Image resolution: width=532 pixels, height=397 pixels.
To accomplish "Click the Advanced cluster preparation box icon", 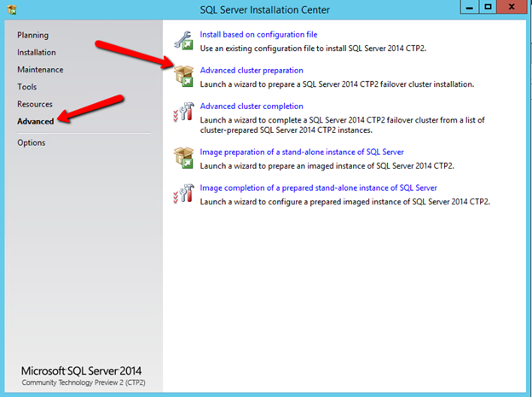I will pos(183,77).
